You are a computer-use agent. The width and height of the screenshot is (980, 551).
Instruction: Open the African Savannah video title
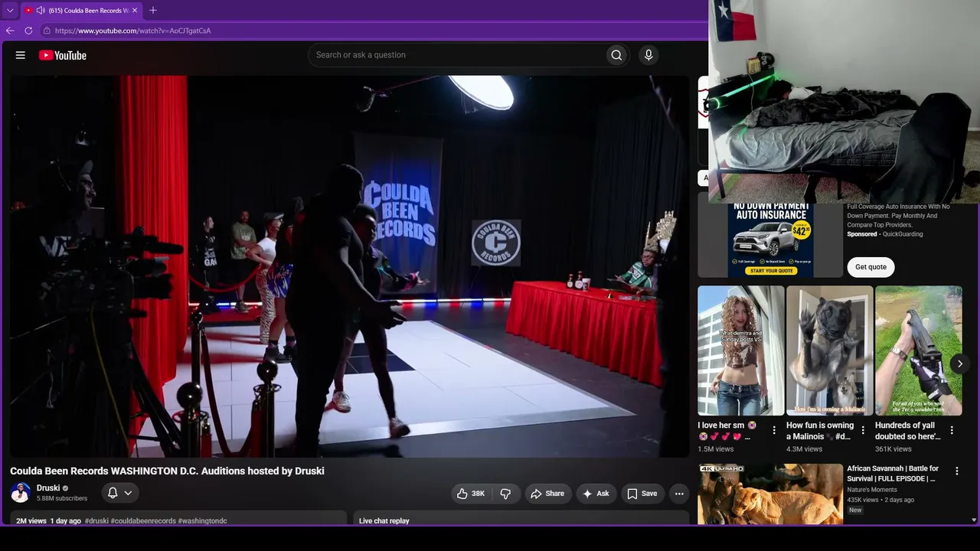[x=893, y=474]
